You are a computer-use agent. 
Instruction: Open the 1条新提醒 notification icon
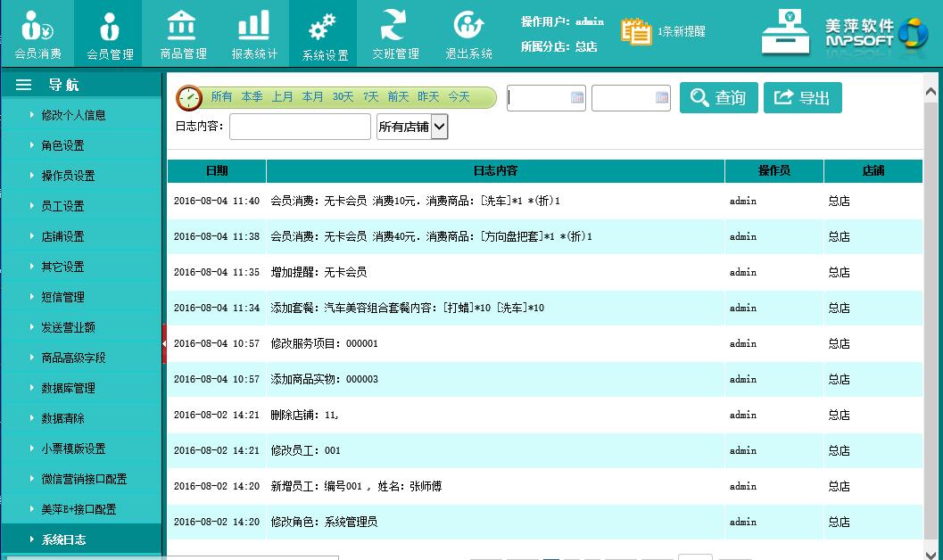click(636, 31)
